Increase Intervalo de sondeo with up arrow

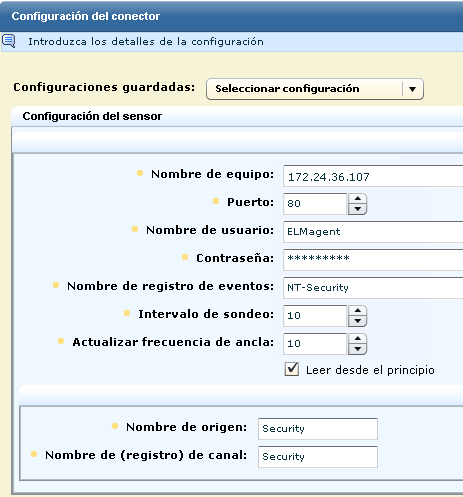[x=357, y=311]
